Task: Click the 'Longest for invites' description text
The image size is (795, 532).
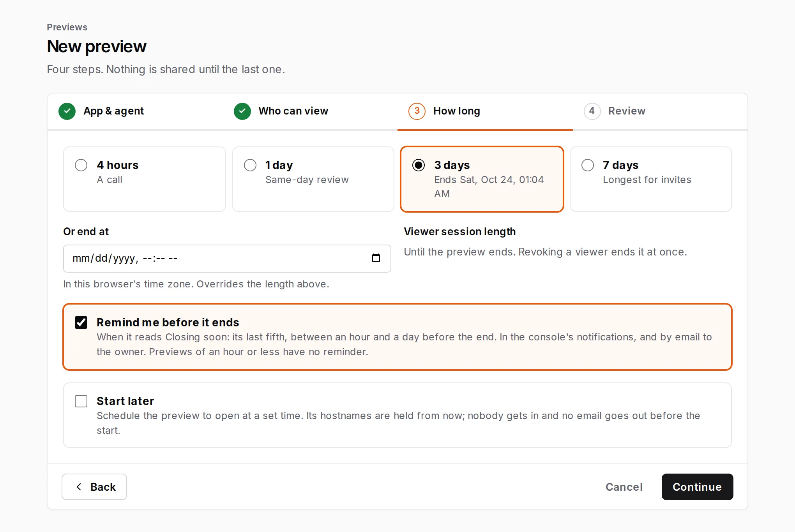Action: coord(647,180)
